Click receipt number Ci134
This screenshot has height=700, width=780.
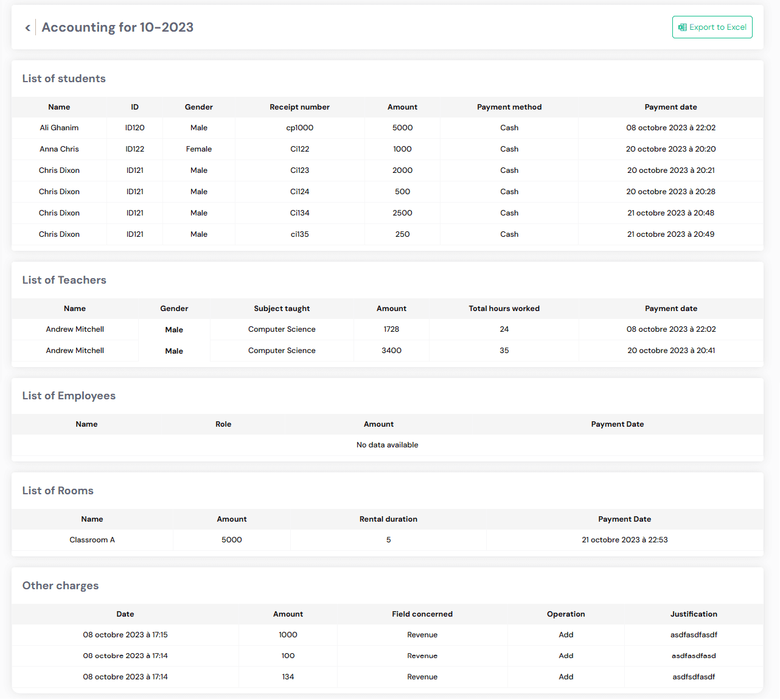[x=299, y=213]
